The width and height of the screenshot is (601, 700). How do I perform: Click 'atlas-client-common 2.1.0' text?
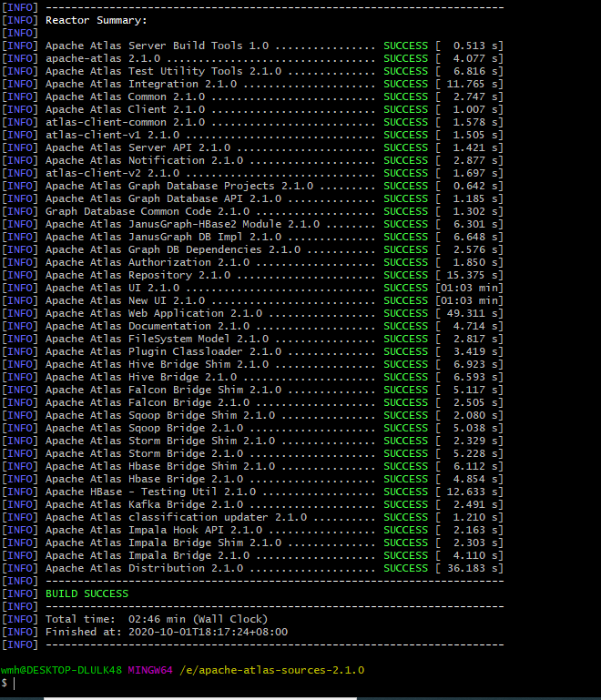[125, 122]
